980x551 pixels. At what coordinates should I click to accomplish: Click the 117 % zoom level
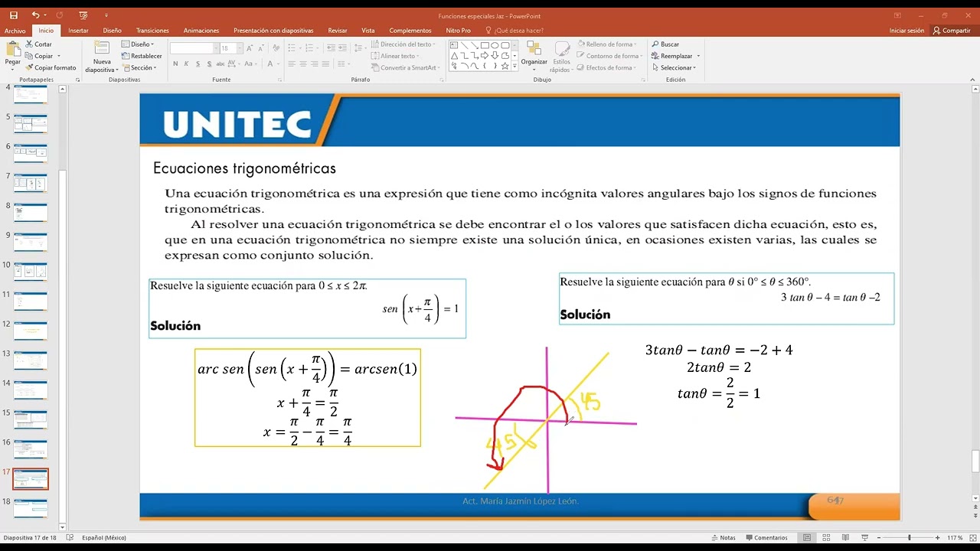(955, 537)
